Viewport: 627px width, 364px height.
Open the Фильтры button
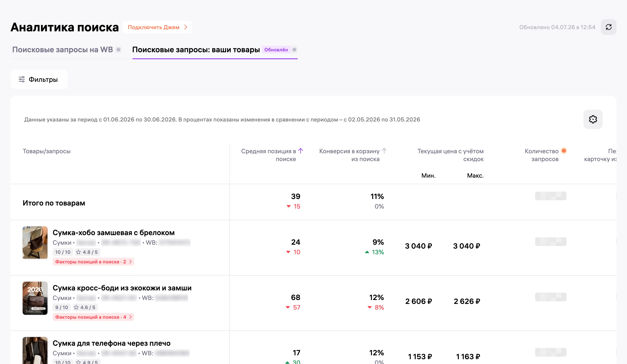[39, 79]
